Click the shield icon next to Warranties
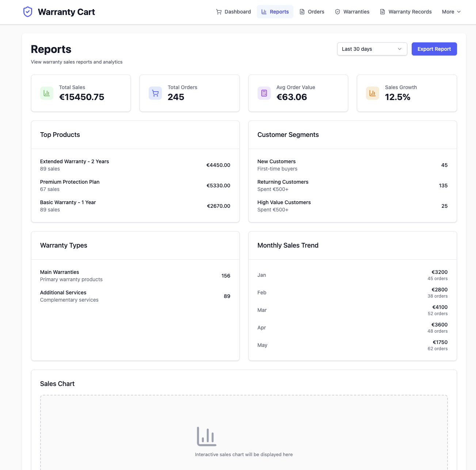This screenshot has width=476, height=470. pos(337,12)
